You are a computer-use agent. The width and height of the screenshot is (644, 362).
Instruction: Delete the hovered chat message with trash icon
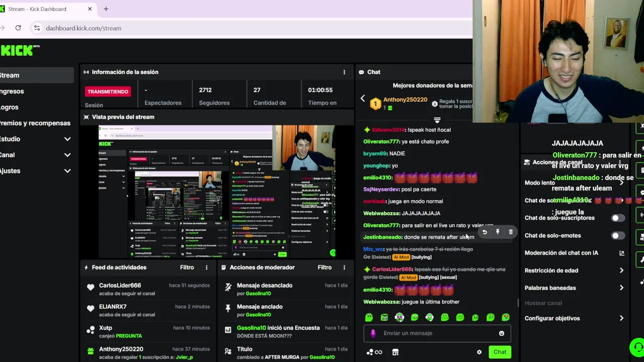coord(511,232)
